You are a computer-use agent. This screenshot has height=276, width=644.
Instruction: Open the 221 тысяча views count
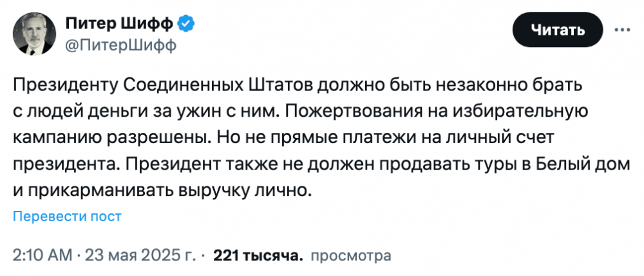pos(258,256)
